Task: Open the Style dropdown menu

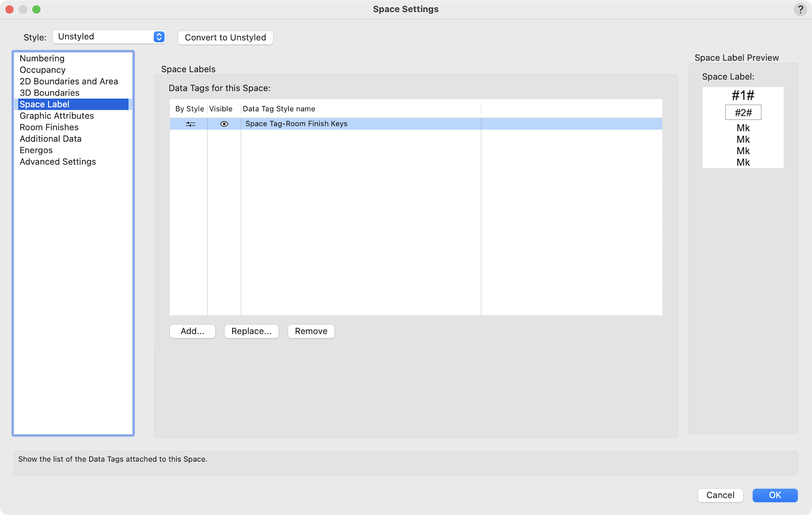Action: point(109,37)
